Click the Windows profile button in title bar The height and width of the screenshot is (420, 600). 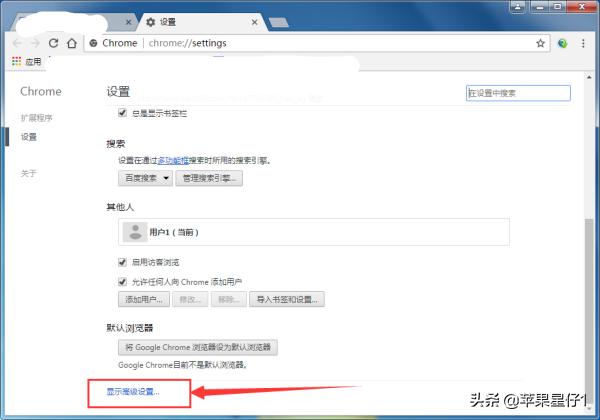[517, 7]
